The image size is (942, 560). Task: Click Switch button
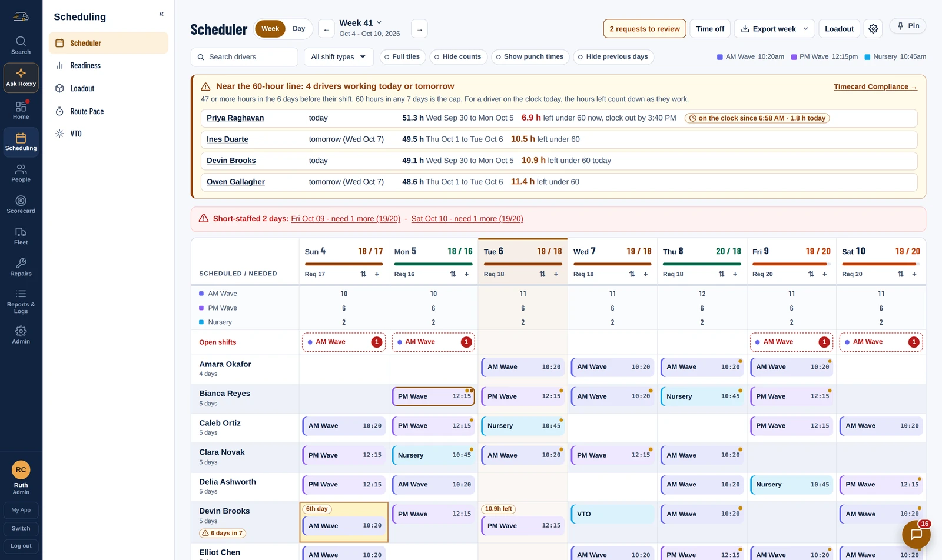[x=21, y=528]
